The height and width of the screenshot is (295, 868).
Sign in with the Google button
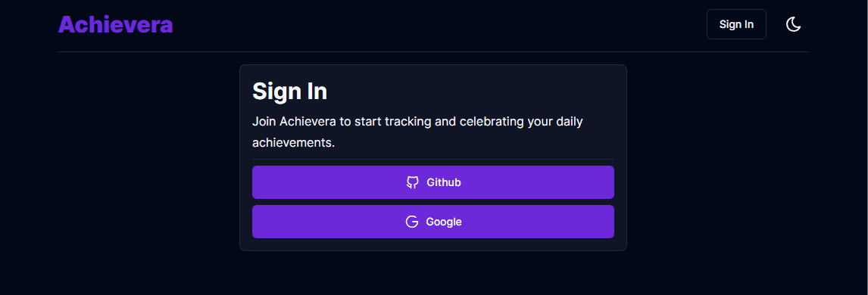click(x=433, y=222)
